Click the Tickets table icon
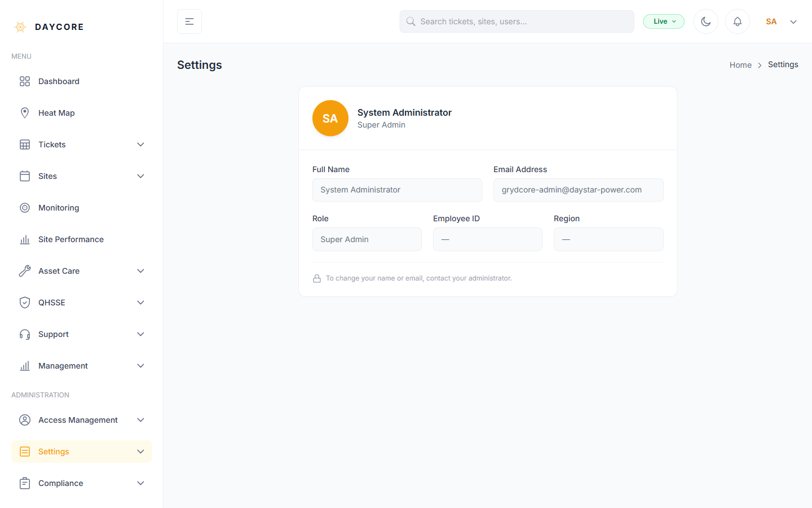Screen dimensions: 812x508 coord(25,144)
